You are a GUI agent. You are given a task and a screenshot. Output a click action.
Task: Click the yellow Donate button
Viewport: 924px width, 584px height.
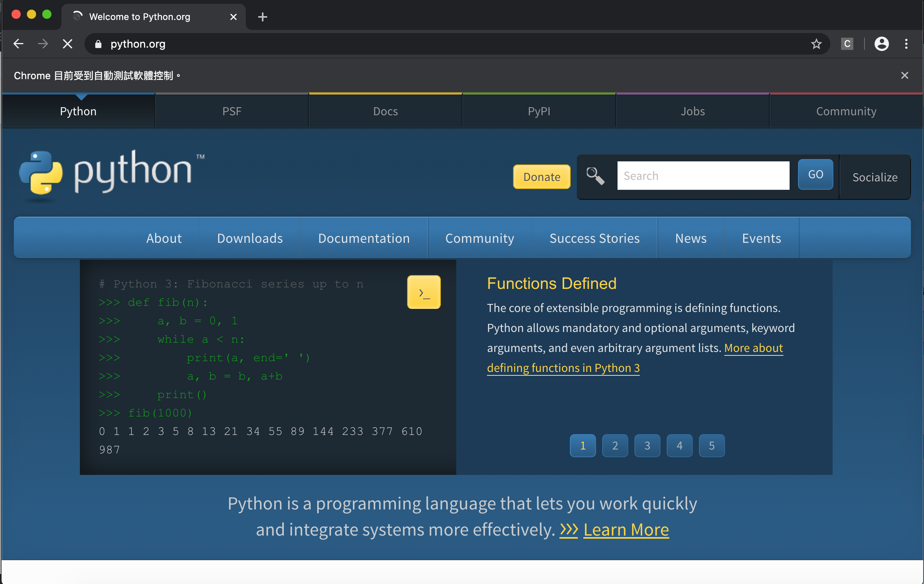(542, 177)
